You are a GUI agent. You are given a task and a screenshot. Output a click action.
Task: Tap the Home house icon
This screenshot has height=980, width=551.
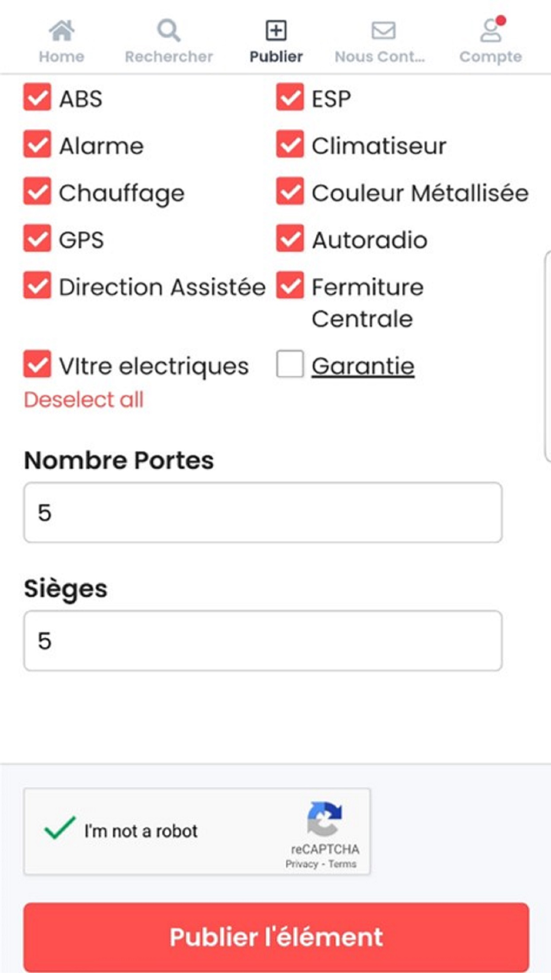pos(62,31)
